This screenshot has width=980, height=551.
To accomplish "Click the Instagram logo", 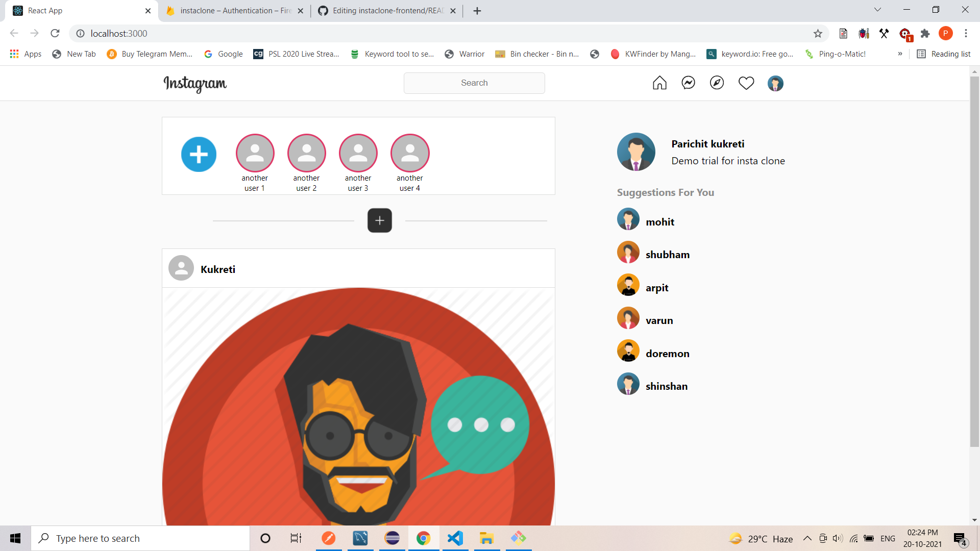I will 195,84.
